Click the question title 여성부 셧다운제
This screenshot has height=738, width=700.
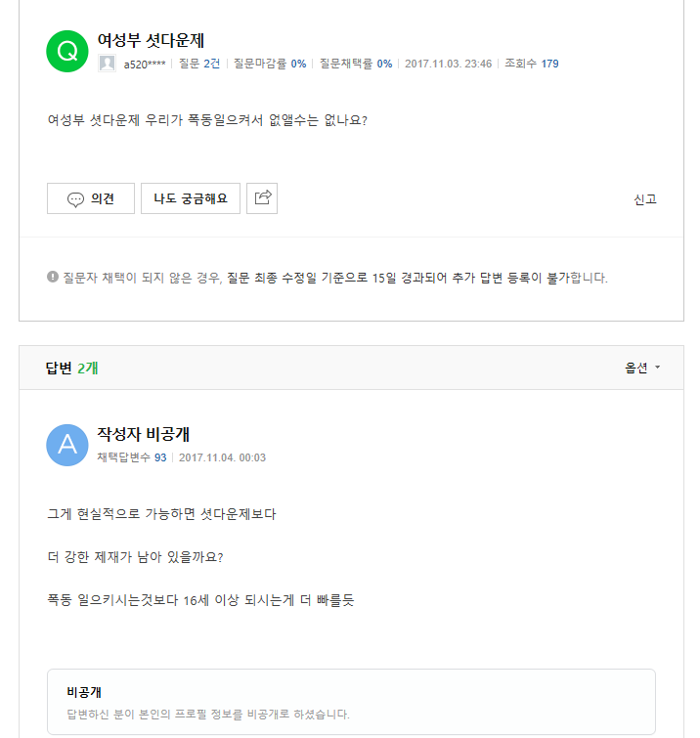point(151,40)
